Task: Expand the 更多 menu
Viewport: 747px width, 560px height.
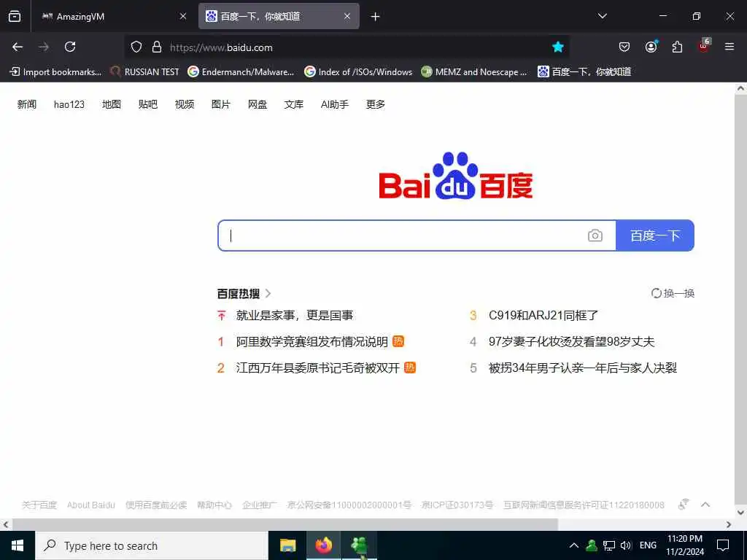Action: (376, 104)
